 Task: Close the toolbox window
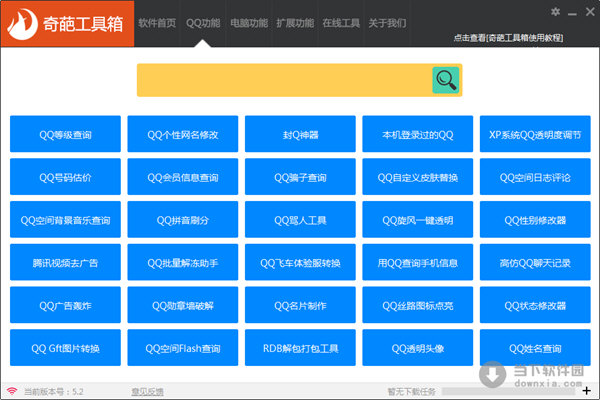click(x=590, y=12)
